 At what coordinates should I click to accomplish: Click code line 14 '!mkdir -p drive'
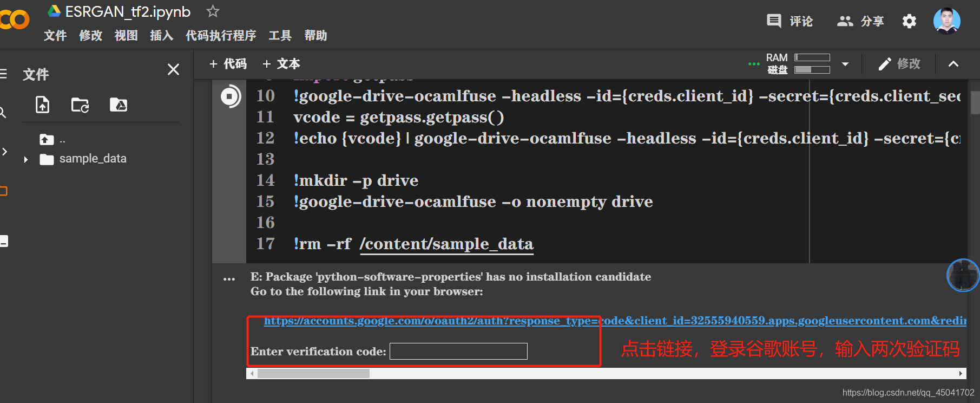356,180
